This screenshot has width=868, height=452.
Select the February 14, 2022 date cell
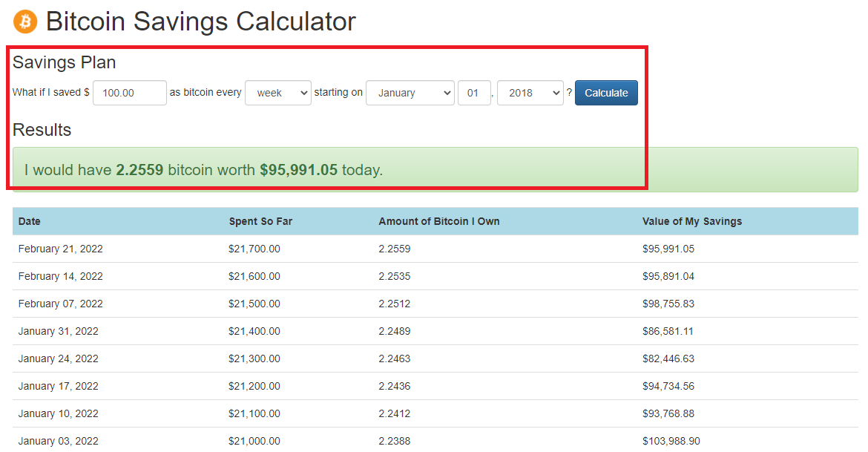tap(60, 276)
